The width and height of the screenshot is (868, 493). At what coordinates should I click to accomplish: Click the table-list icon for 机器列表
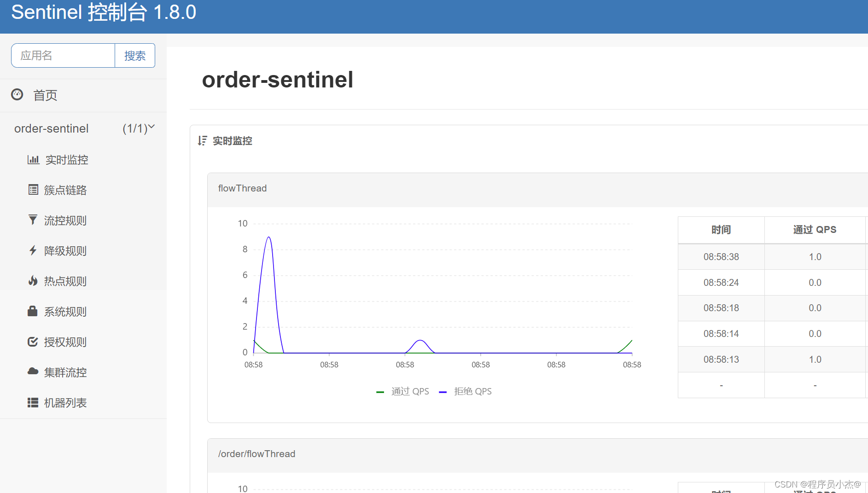tap(33, 403)
